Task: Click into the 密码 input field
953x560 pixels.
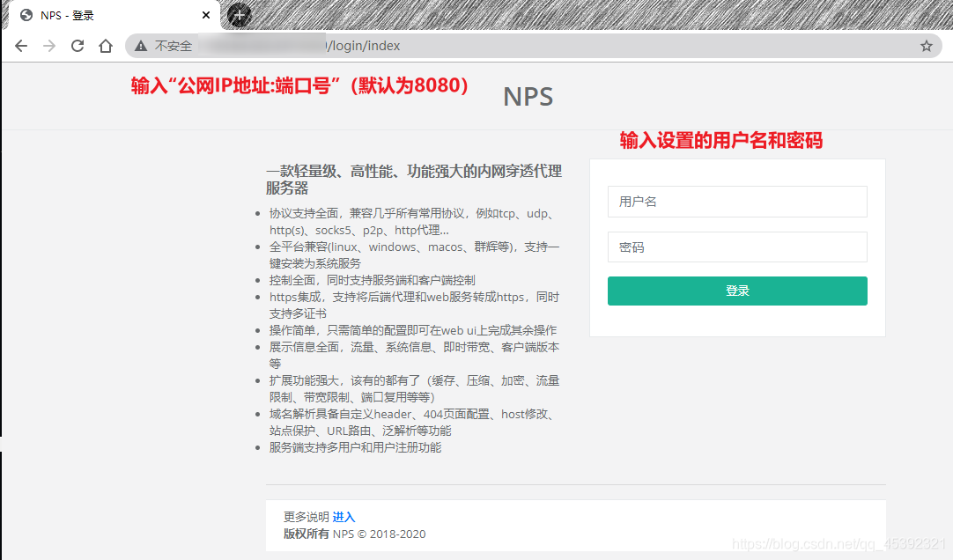Action: [x=737, y=247]
